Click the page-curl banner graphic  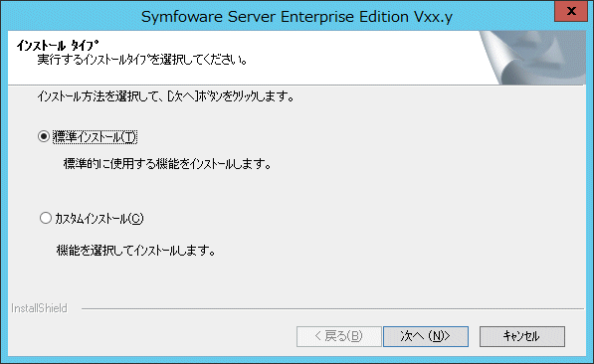point(532,58)
